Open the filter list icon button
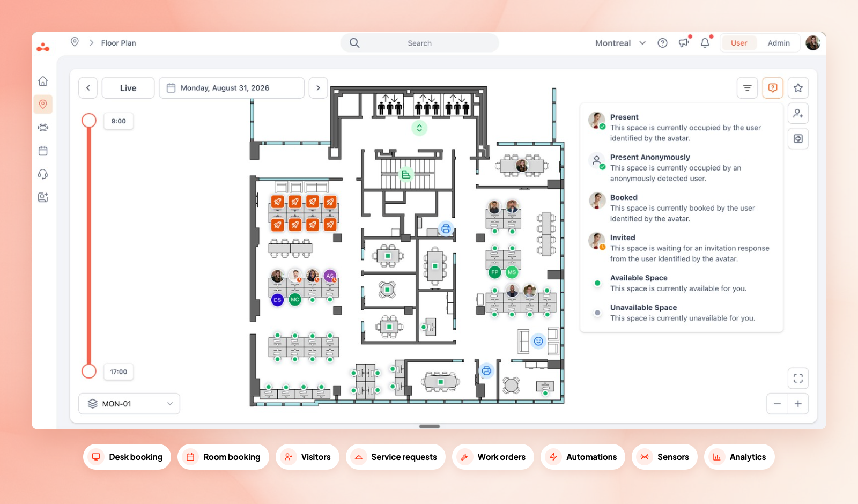858x504 pixels. (x=747, y=88)
